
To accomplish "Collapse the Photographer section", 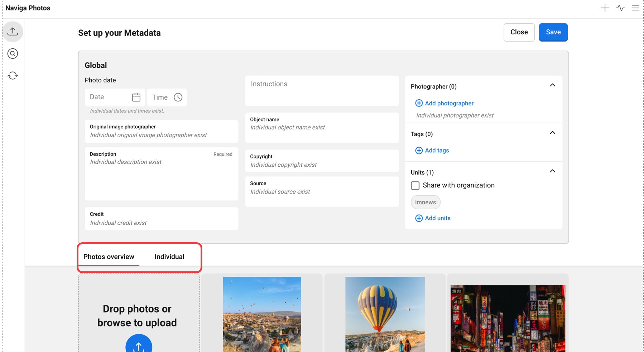I will click(x=552, y=85).
